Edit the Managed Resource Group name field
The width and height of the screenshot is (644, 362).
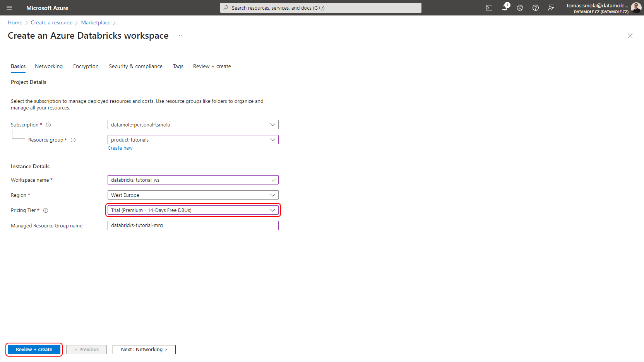pos(193,225)
